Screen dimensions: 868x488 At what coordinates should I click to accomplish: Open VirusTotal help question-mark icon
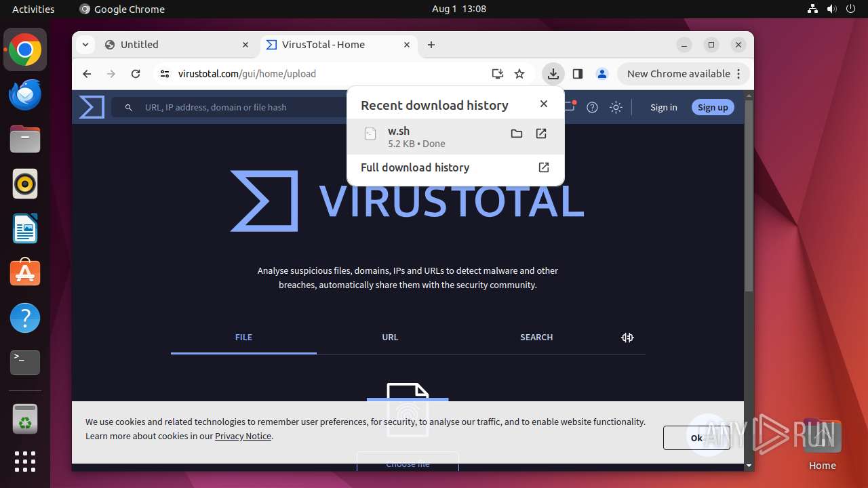click(x=592, y=107)
